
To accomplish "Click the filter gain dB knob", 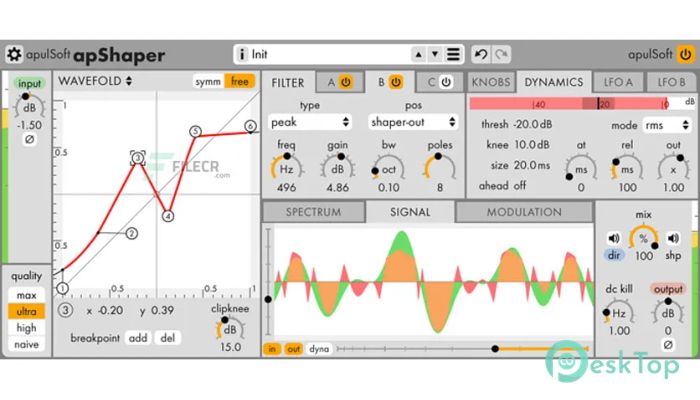I will pyautogui.click(x=338, y=169).
